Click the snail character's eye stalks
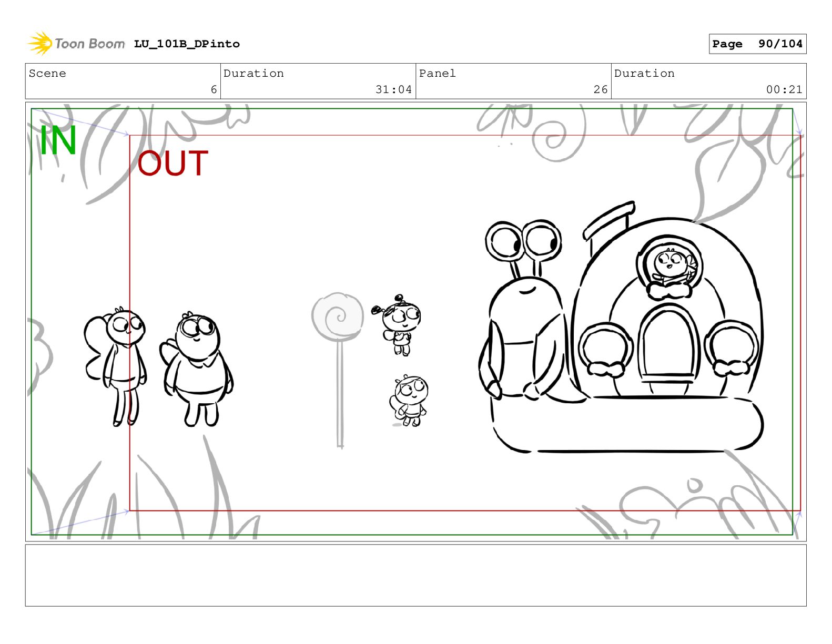Viewport: 832px width, 644px height. [523, 249]
